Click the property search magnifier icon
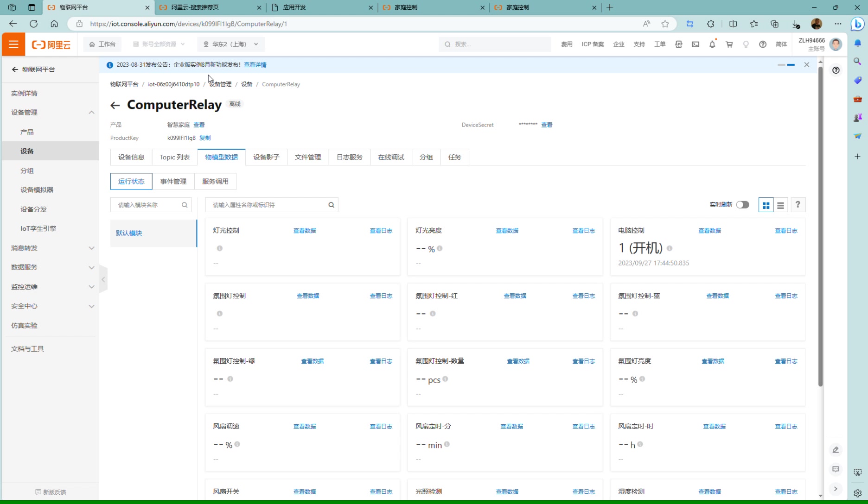The width and height of the screenshot is (868, 504). click(331, 205)
